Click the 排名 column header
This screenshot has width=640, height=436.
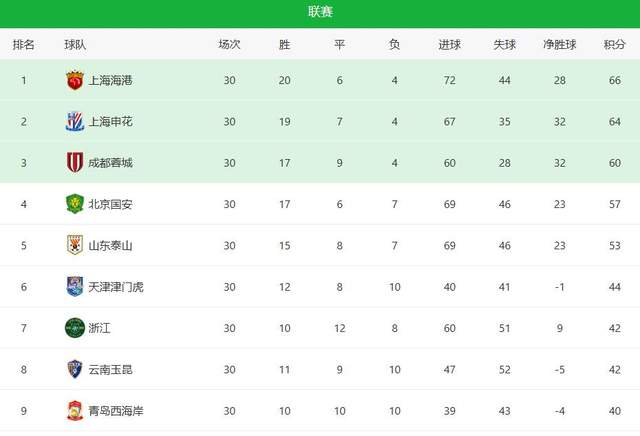tap(24, 44)
